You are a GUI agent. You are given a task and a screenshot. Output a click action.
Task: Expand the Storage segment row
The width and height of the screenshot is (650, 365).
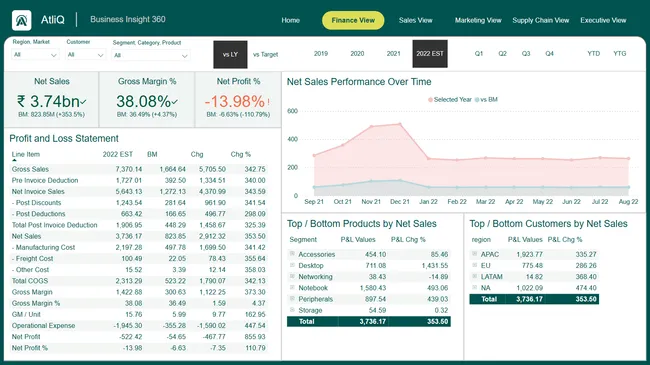[292, 309]
